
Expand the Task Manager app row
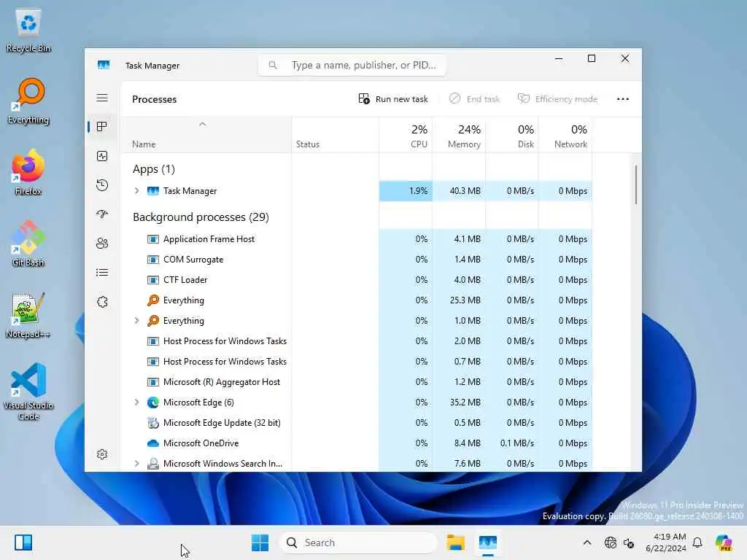(x=136, y=191)
